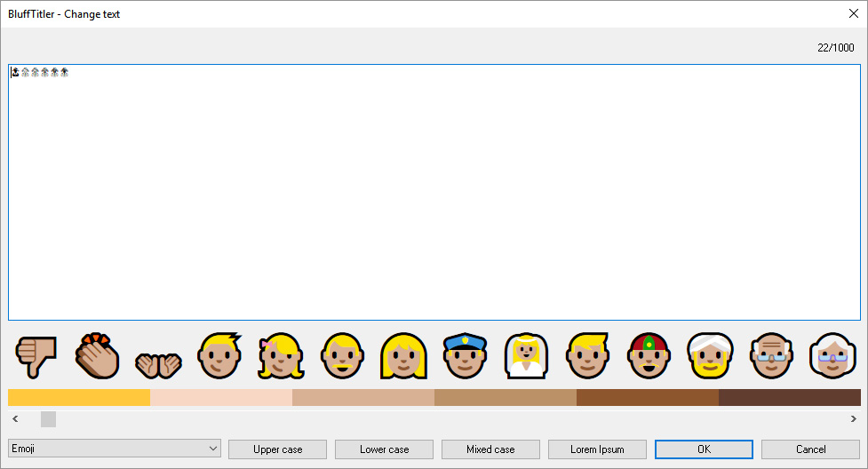Fill text with Lorem Ipsum
Viewport: 868px width, 469px height.
597,449
